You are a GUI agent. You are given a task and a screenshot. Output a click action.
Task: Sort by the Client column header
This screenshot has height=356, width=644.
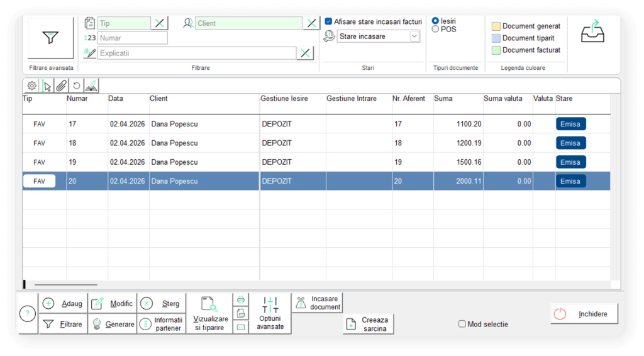click(x=158, y=99)
